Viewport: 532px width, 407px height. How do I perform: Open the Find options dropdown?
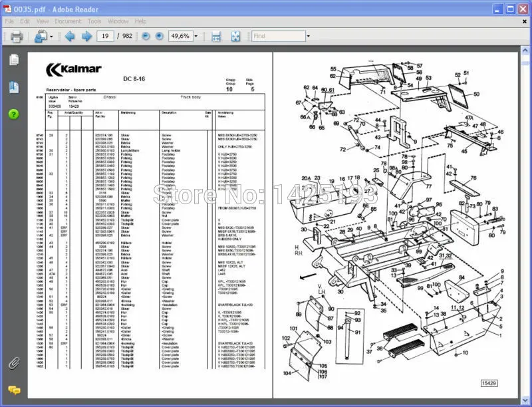[309, 36]
